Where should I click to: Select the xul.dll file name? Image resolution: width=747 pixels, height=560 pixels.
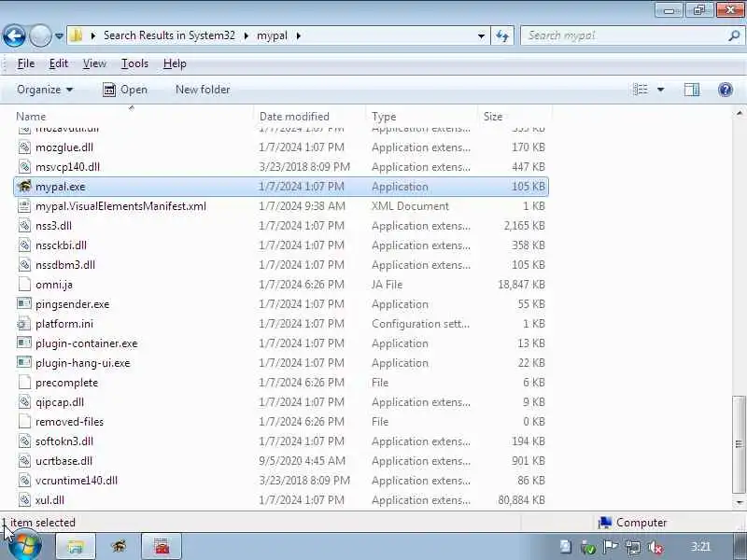(49, 500)
